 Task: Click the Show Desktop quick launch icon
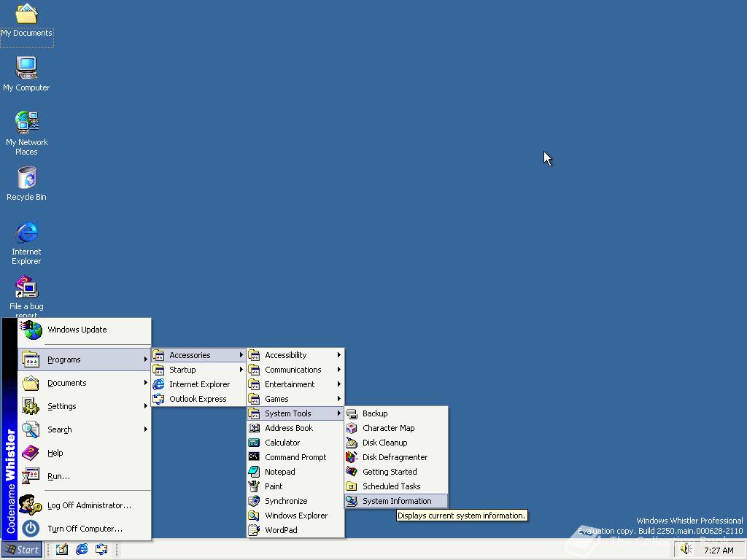[61, 550]
